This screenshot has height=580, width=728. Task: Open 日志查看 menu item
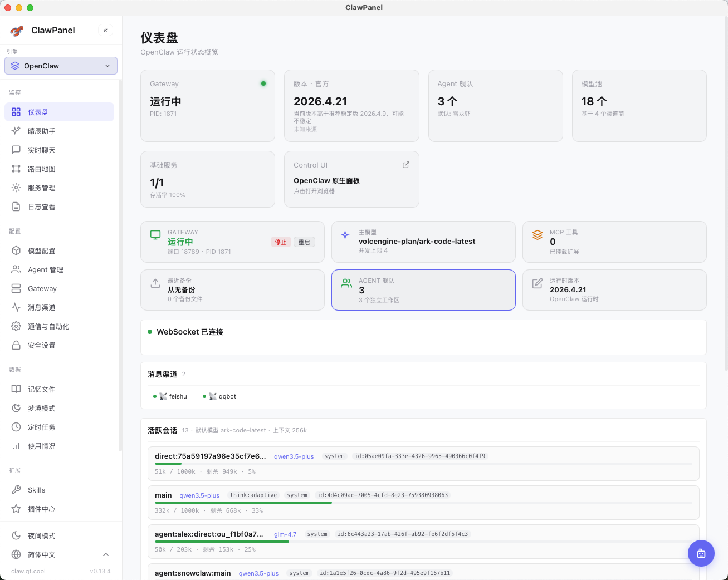click(x=42, y=207)
